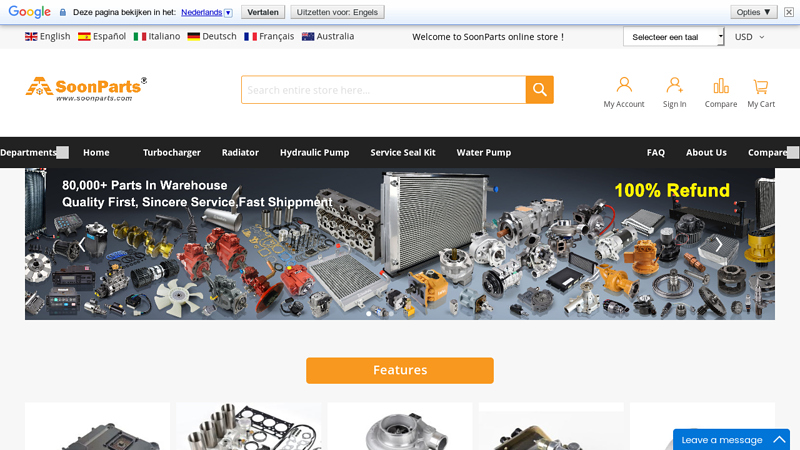Click Uitzetten voor: Engels button
This screenshot has width=800, height=450.
tap(337, 12)
